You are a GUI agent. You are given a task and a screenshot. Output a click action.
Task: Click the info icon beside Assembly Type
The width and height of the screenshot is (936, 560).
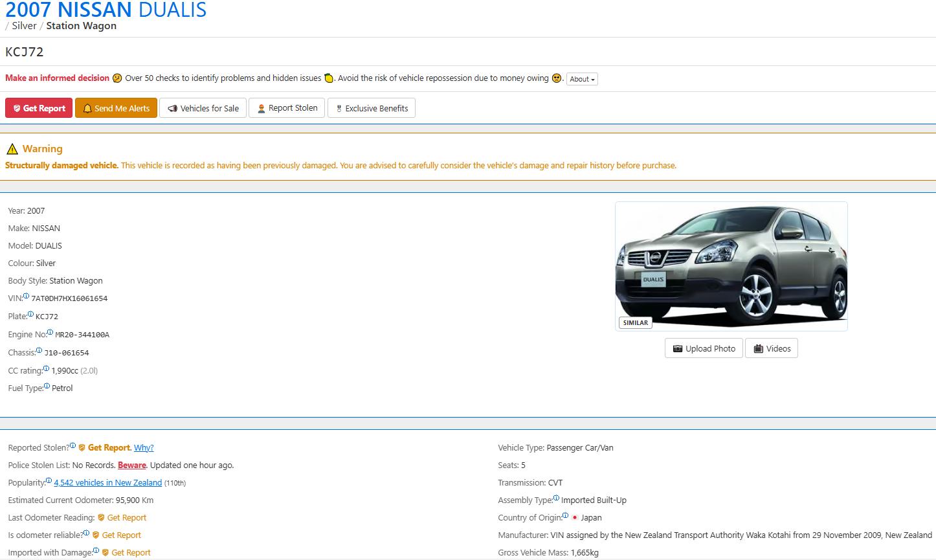coord(556,498)
